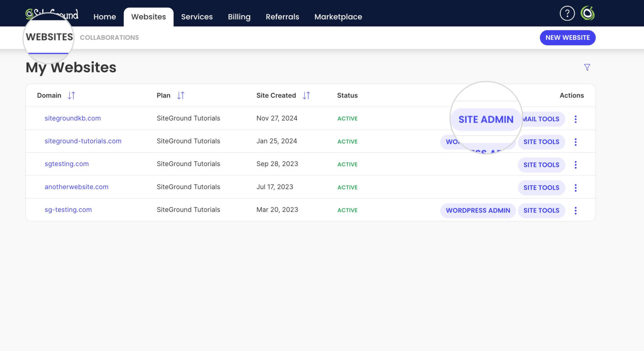Image resolution: width=644 pixels, height=351 pixels.
Task: Click the Sep 28, 2023 date cell
Action: pyautogui.click(x=277, y=164)
